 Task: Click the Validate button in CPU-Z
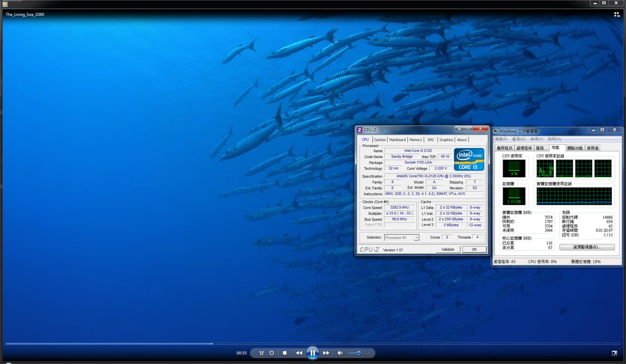click(447, 249)
